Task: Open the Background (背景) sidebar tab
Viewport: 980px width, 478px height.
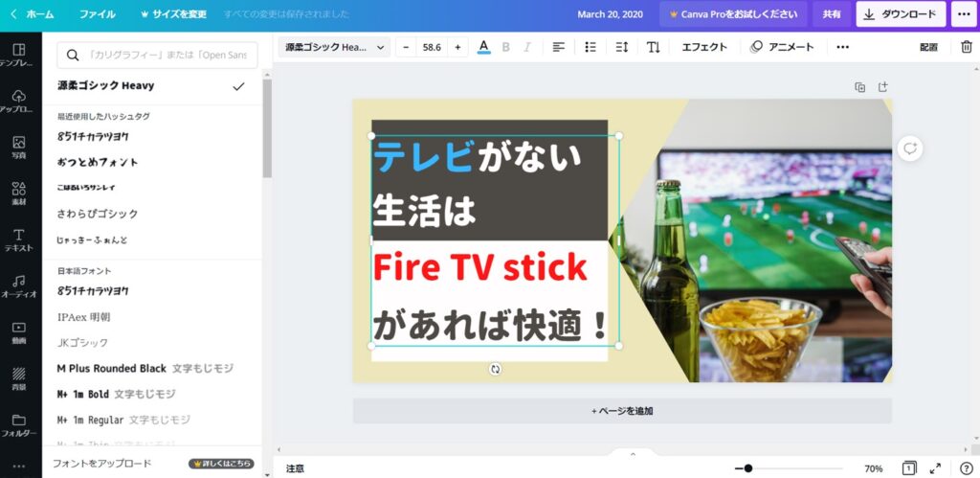Action: (19, 378)
